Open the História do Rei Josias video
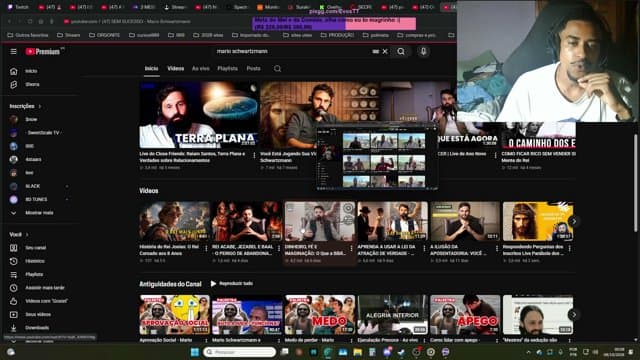Image resolution: width=640 pixels, height=360 pixels. pos(174,221)
